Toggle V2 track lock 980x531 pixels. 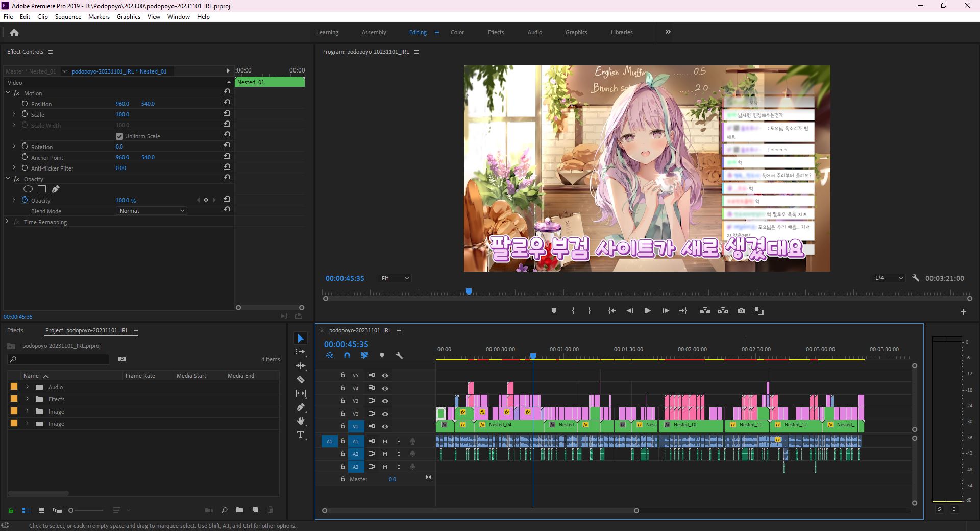pos(343,414)
